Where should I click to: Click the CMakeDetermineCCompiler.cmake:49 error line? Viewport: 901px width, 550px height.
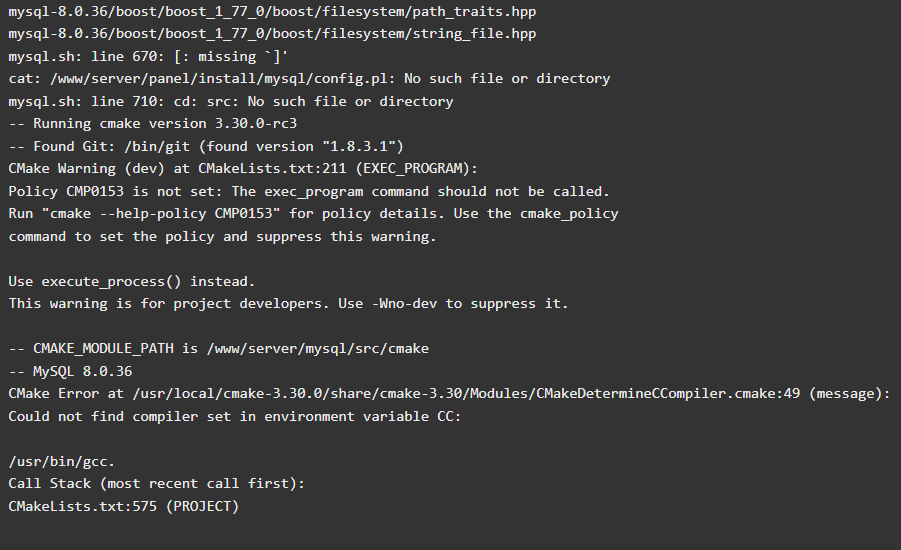449,394
